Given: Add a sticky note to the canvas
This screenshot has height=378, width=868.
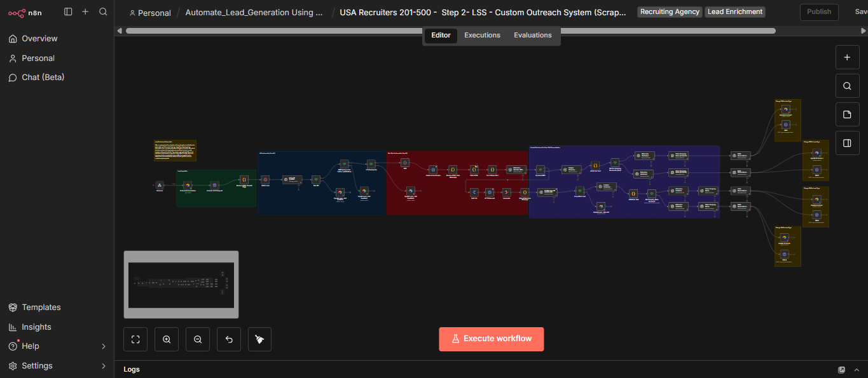Looking at the screenshot, I should pos(847,114).
